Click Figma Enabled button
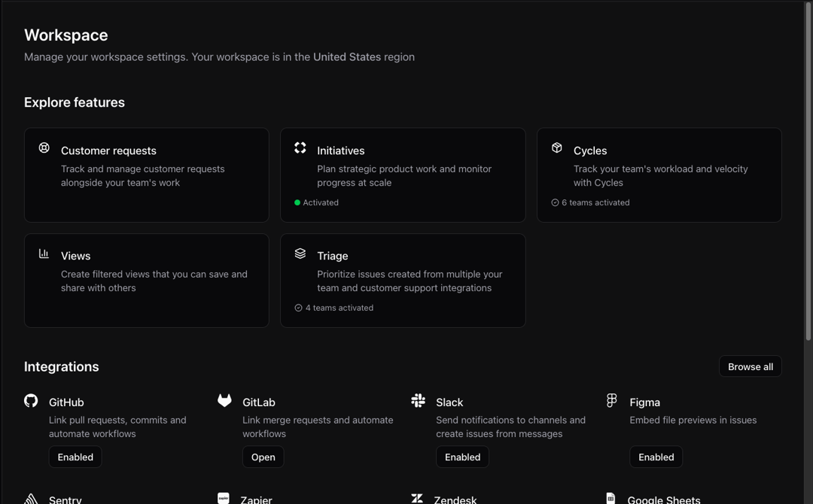The width and height of the screenshot is (813, 504). (x=656, y=457)
